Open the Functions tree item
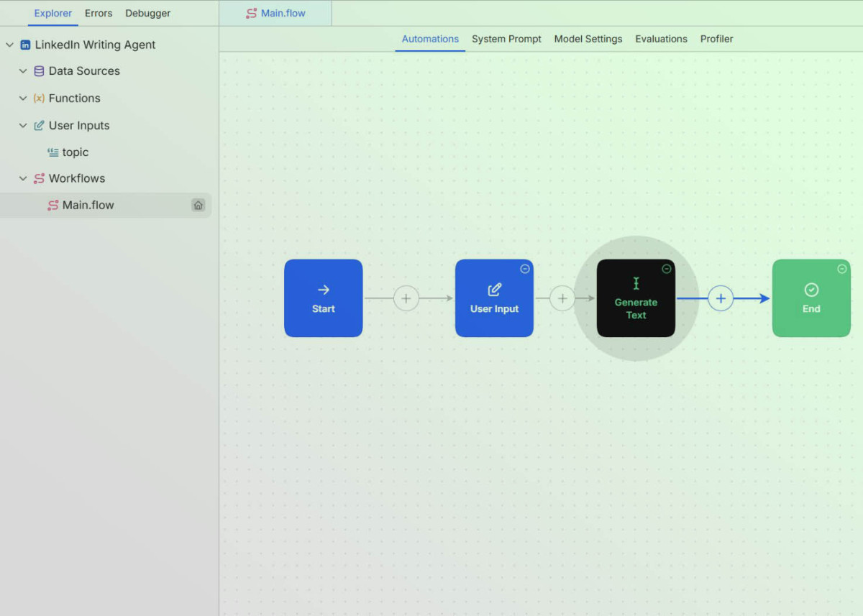The height and width of the screenshot is (616, 863). [x=74, y=98]
